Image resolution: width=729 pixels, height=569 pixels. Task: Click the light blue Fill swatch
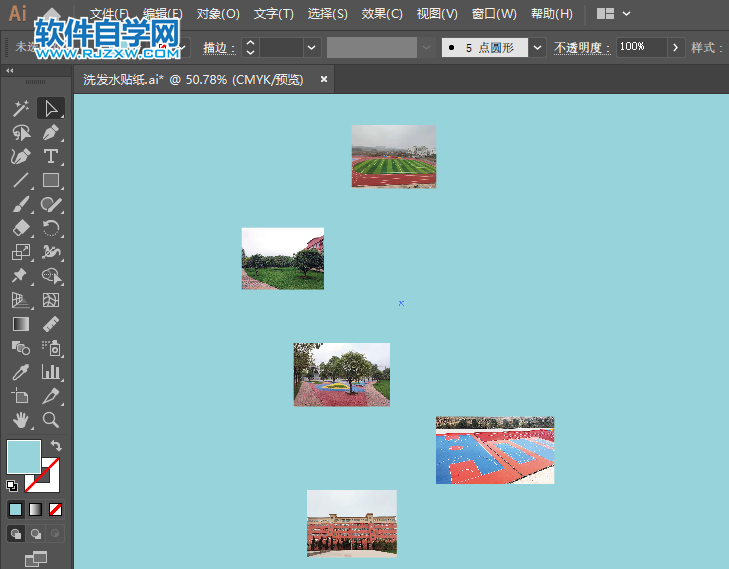[24, 457]
